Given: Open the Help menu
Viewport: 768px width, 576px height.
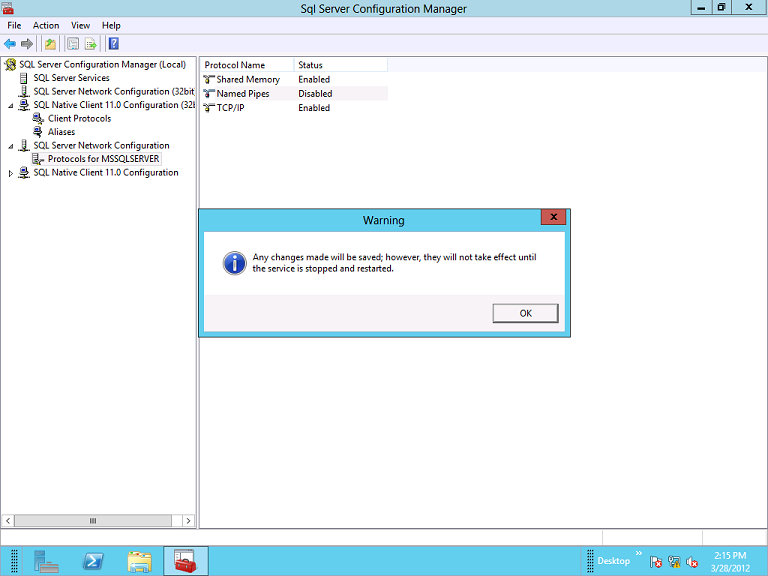Looking at the screenshot, I should (111, 25).
